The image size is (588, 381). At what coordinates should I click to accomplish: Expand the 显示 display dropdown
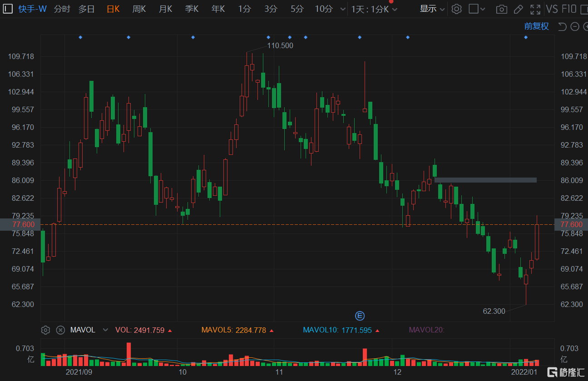point(432,9)
